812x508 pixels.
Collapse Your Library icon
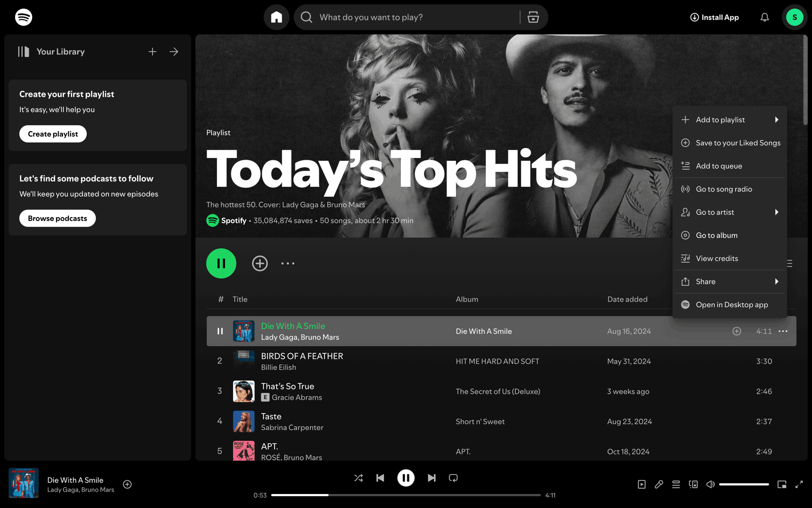24,52
